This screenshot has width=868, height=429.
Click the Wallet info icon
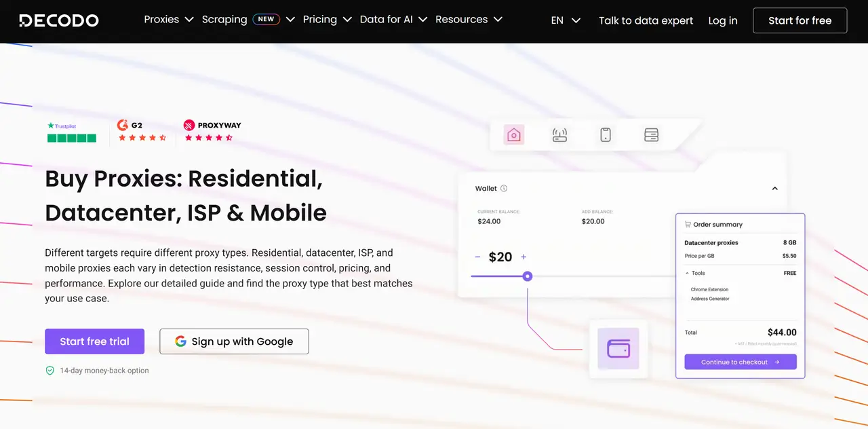point(504,189)
